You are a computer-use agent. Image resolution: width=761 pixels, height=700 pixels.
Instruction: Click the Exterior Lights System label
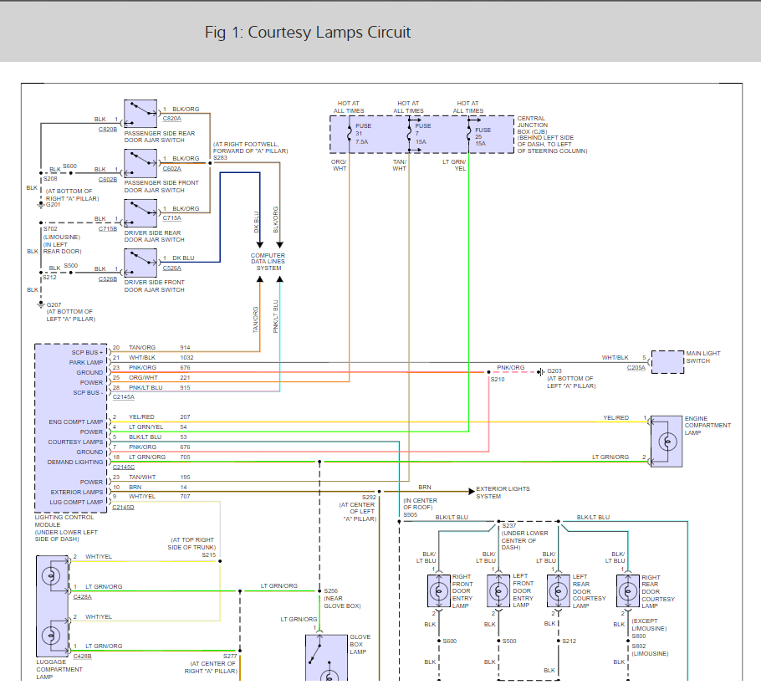[503, 493]
